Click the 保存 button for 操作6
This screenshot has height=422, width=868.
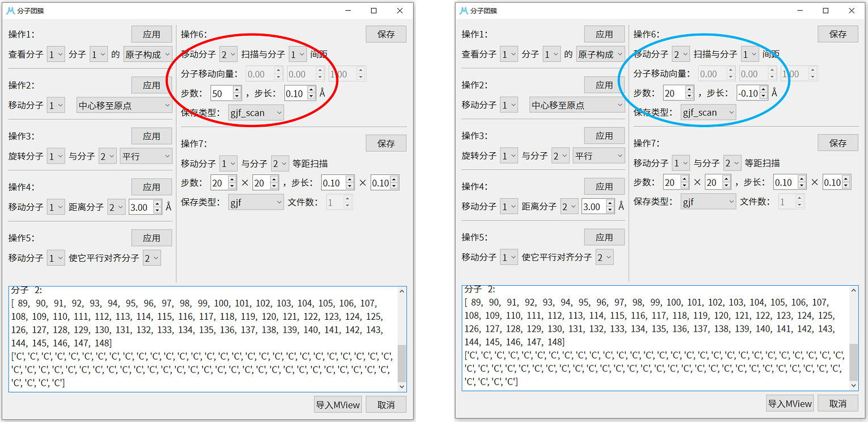tap(386, 34)
